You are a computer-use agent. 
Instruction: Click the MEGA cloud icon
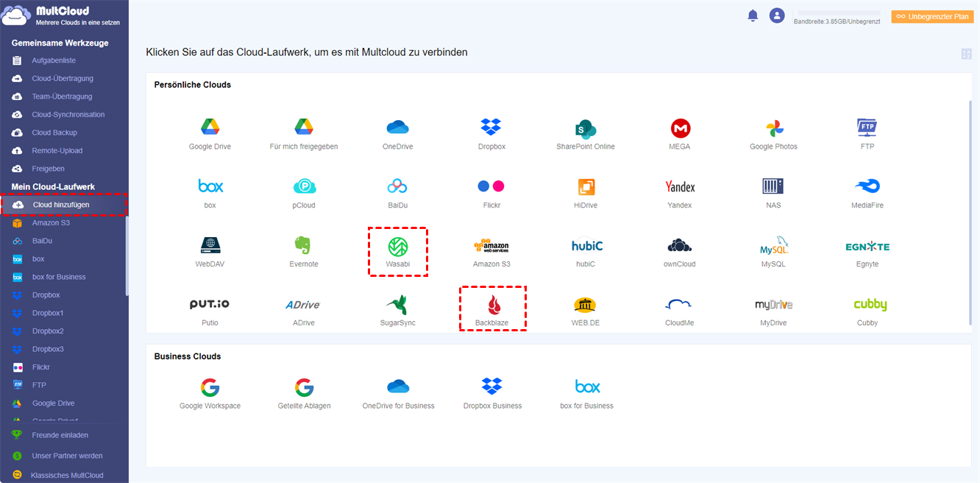pyautogui.click(x=681, y=128)
